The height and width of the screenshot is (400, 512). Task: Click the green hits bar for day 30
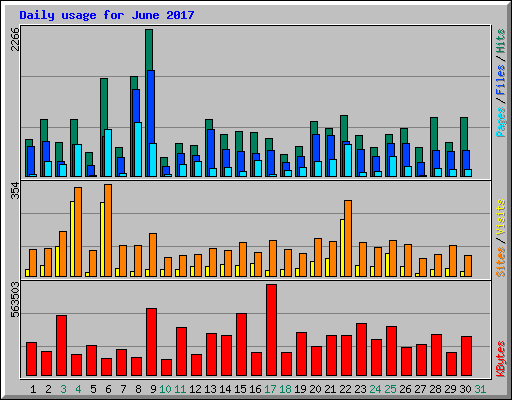464,134
